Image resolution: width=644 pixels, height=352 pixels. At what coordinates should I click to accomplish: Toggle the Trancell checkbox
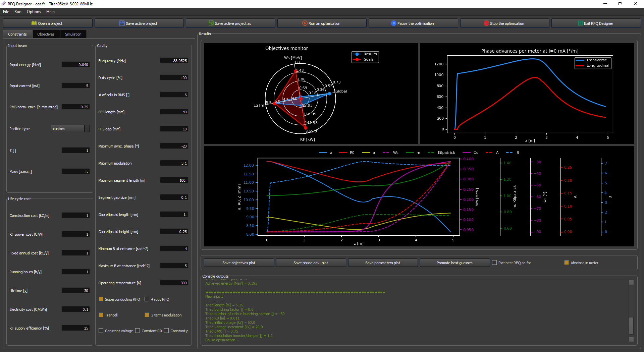click(101, 315)
